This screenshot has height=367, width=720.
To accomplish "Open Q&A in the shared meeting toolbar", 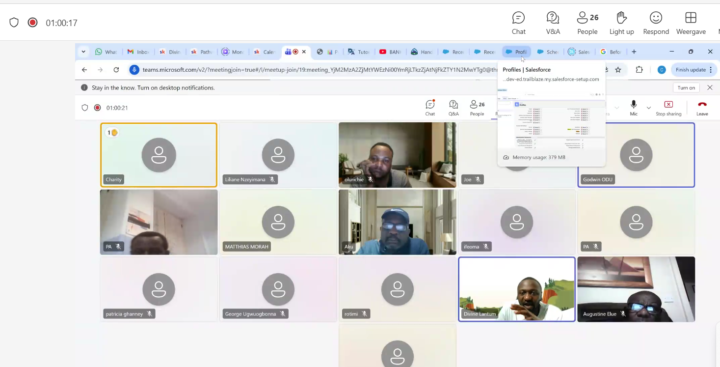I will click(x=453, y=108).
